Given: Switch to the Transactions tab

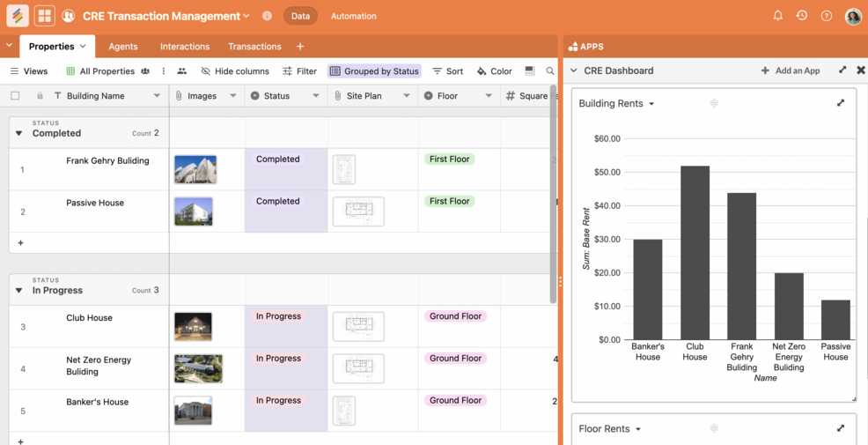Looking at the screenshot, I should click(254, 47).
